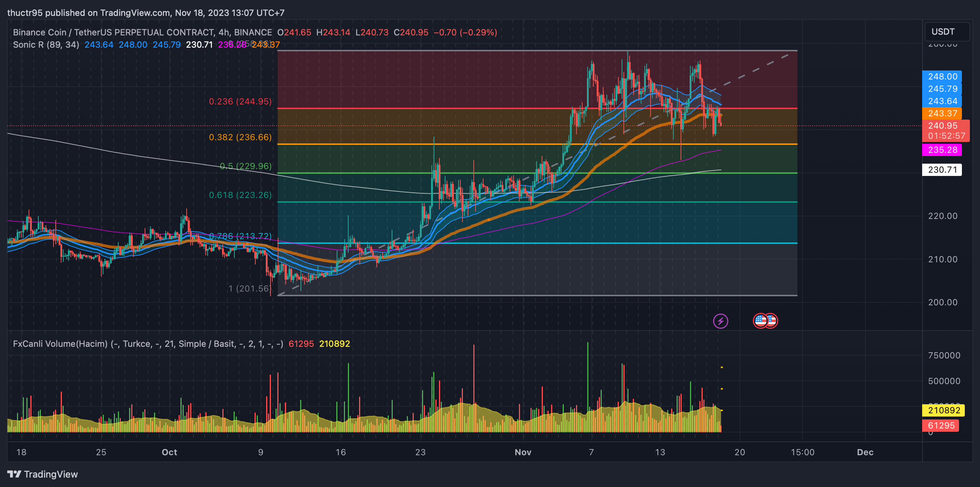Screen dimensions: 980x487
Task: Click the current price 240.95 label
Action: coord(942,125)
